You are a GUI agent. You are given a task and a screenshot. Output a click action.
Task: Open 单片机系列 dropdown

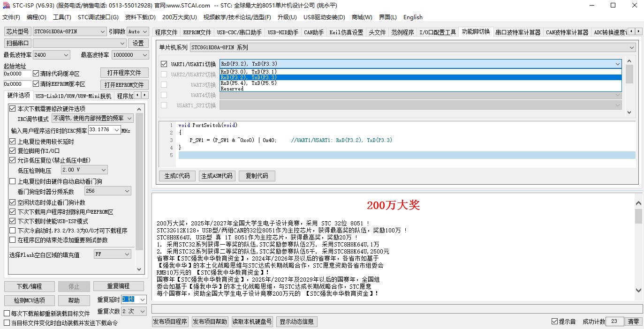(x=413, y=47)
